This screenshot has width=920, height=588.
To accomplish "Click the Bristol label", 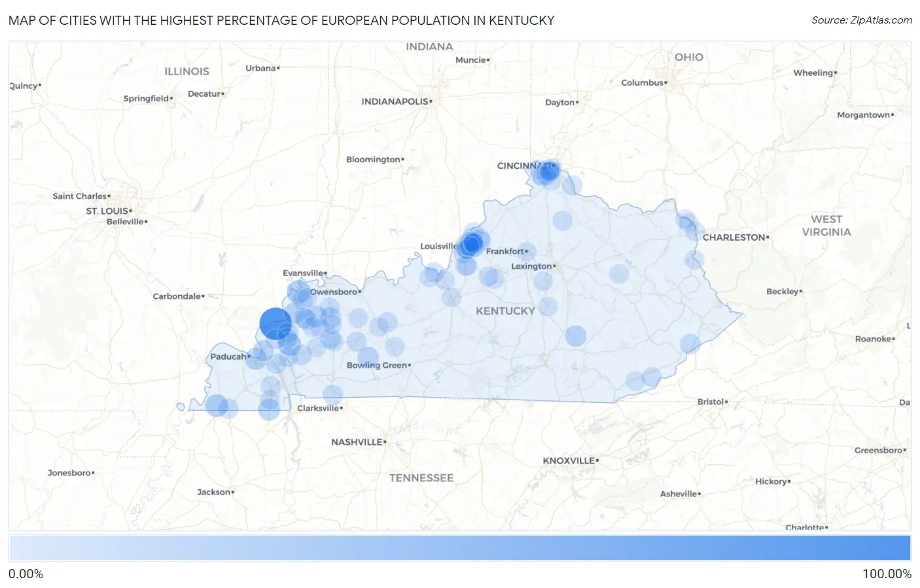I will click(x=711, y=402).
